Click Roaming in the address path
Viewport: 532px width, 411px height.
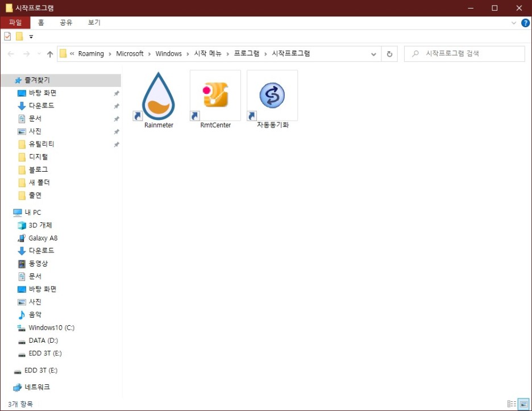(x=91, y=53)
